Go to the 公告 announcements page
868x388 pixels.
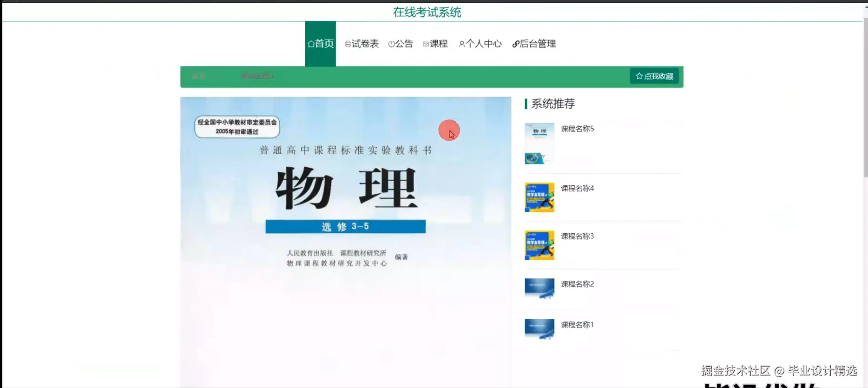point(401,44)
